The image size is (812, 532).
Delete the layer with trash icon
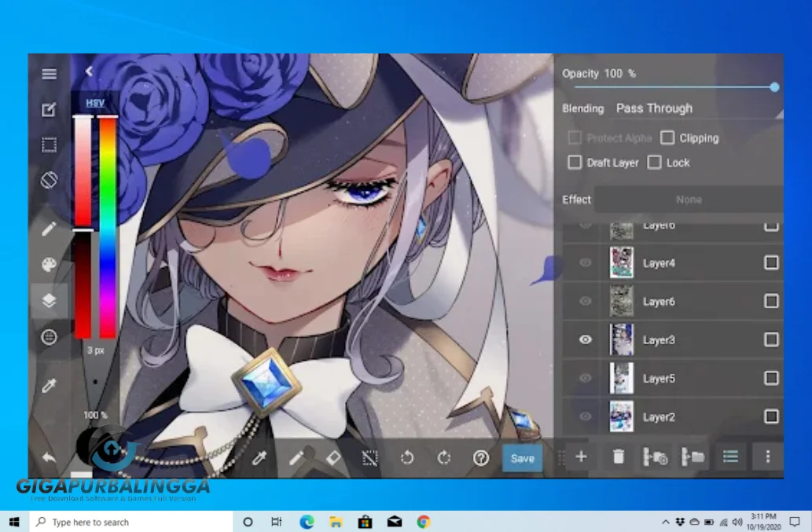point(619,457)
